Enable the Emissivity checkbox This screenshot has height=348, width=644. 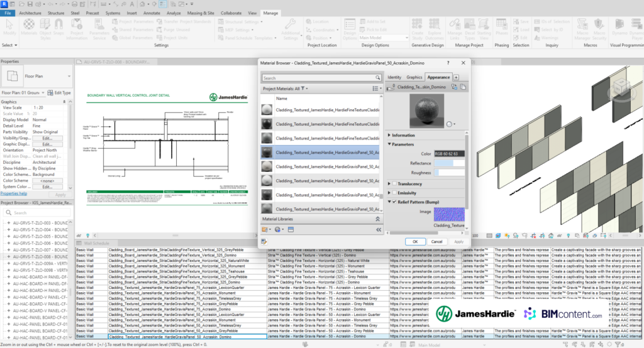point(394,192)
